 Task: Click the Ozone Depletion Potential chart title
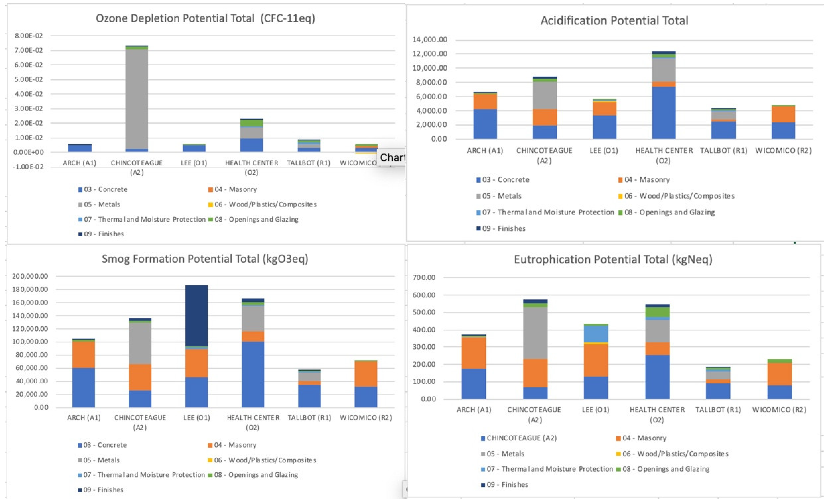[205, 18]
